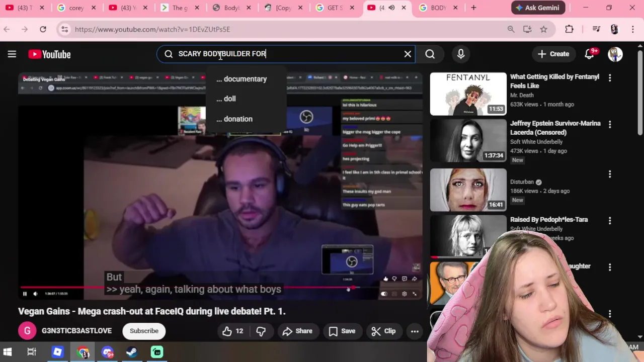Image resolution: width=644 pixels, height=362 pixels.
Task: Clear the search box with X
Action: coord(408,54)
